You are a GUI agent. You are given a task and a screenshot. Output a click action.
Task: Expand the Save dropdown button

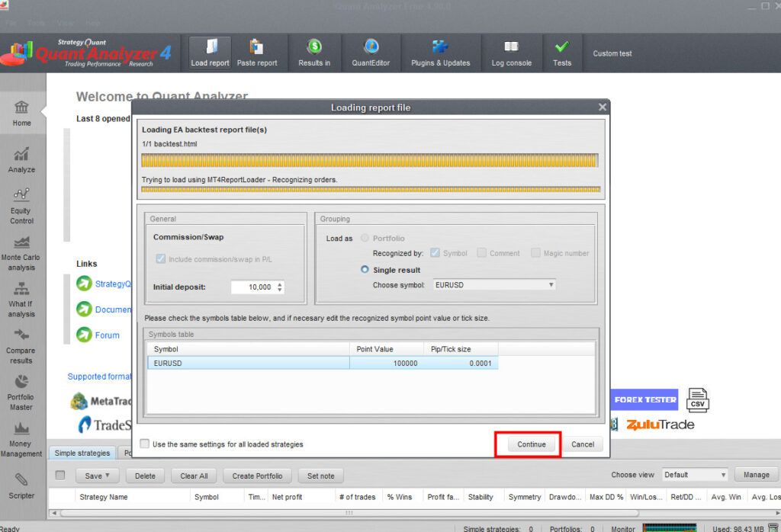click(97, 476)
